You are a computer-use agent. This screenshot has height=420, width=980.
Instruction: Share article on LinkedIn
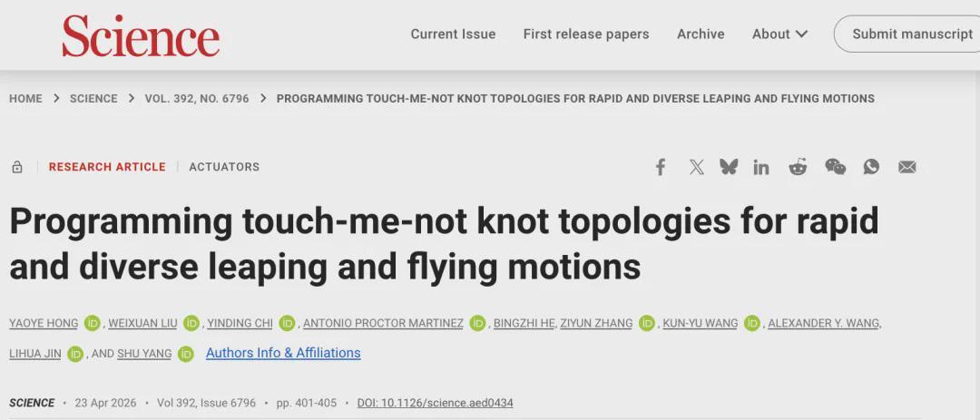[x=760, y=167]
